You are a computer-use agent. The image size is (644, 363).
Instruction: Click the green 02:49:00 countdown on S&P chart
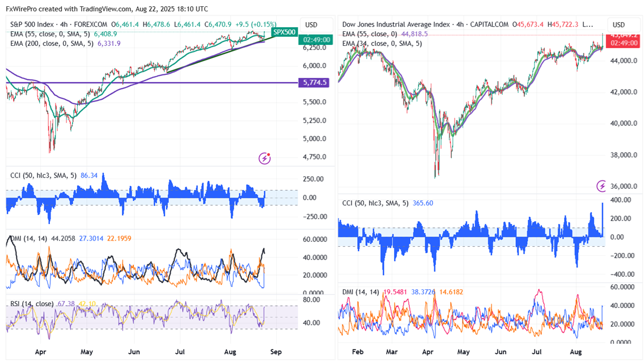tap(316, 40)
